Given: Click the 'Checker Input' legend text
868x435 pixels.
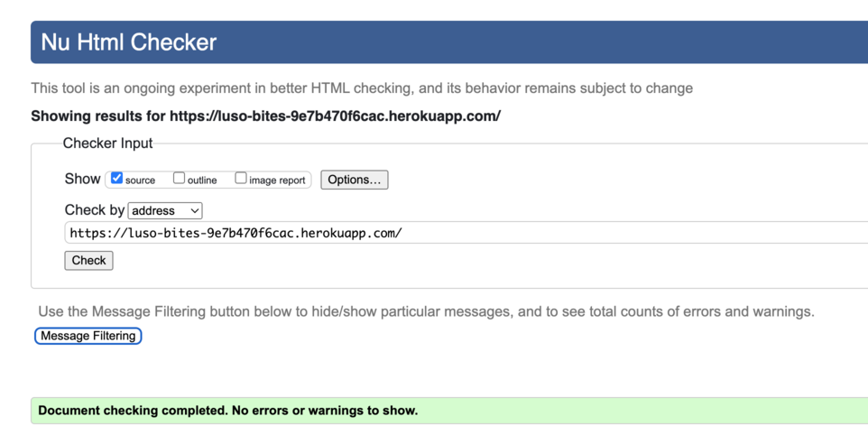Looking at the screenshot, I should 107,143.
